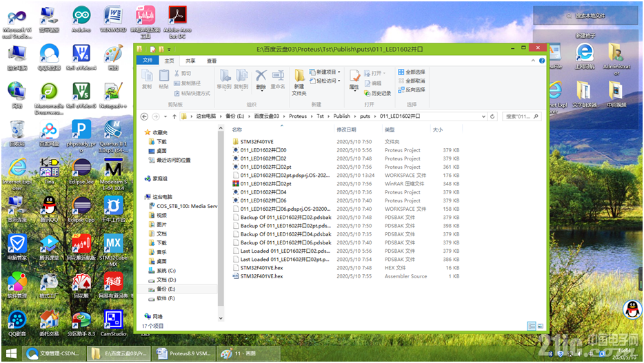This screenshot has width=644, height=363.
Task: Click 百度云盘03 in the address breadcrumb
Action: click(266, 116)
